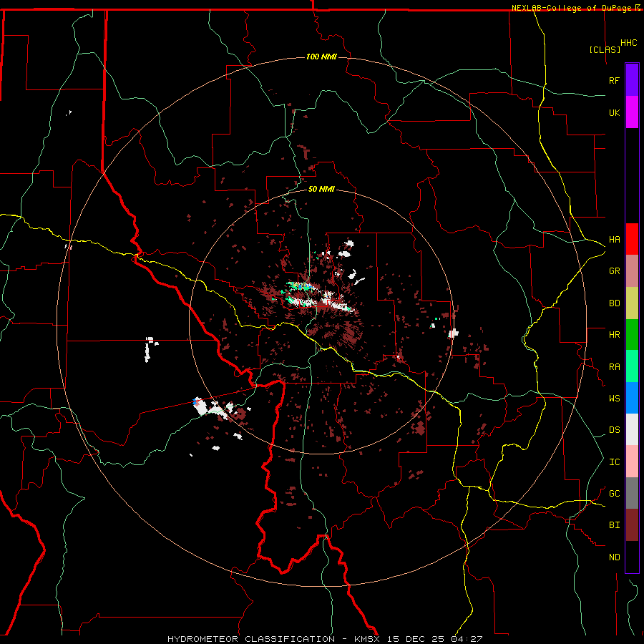Viewport: 644px width, 644px height.
Task: Click the BD legend label
Action: 614,303
